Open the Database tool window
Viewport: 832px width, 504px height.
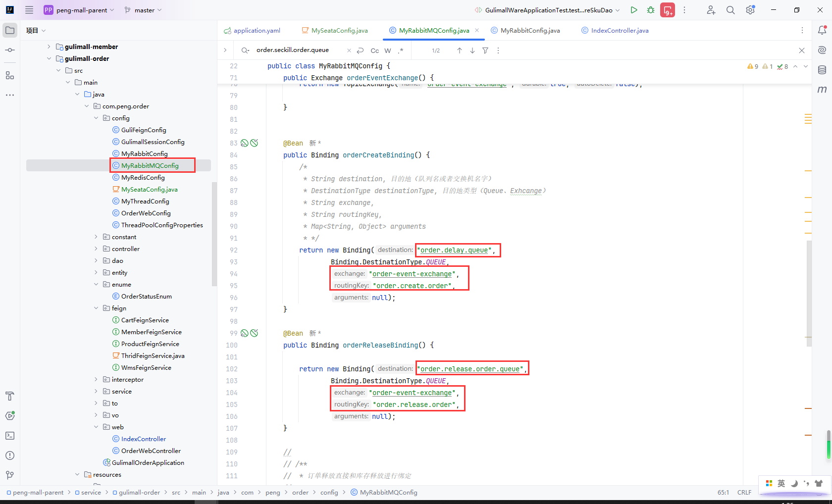point(822,70)
